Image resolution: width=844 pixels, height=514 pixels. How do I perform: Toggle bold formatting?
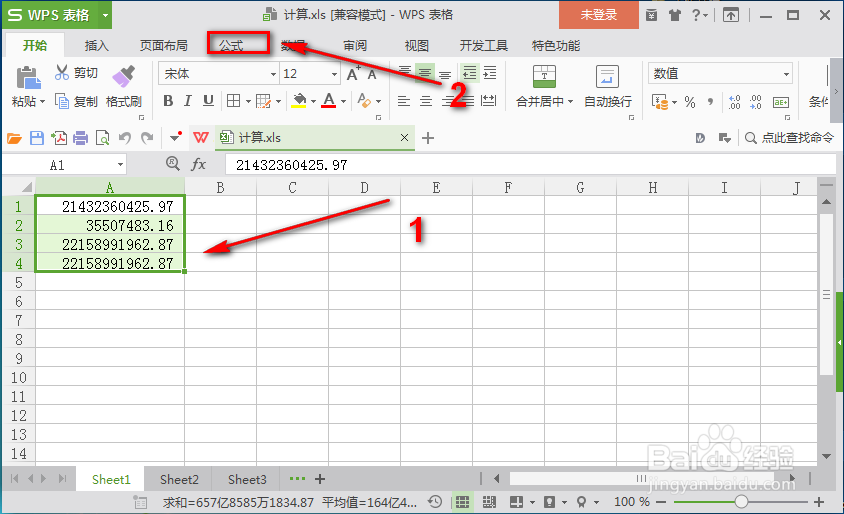point(168,101)
